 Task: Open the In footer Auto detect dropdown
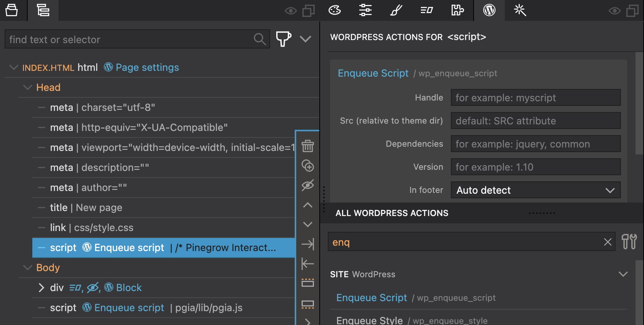pos(536,190)
